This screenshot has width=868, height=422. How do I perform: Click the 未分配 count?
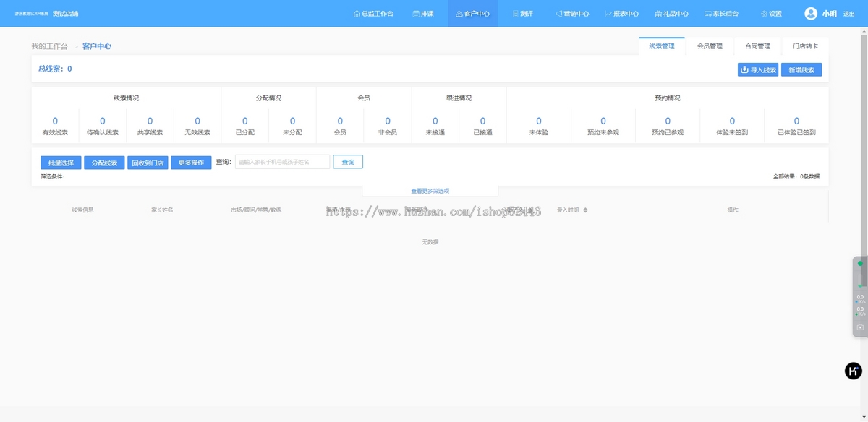tap(292, 121)
